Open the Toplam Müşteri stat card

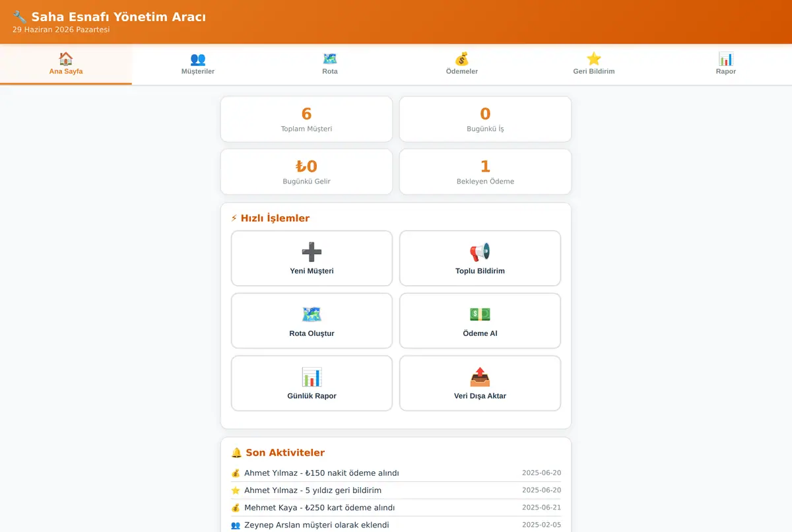tap(306, 119)
